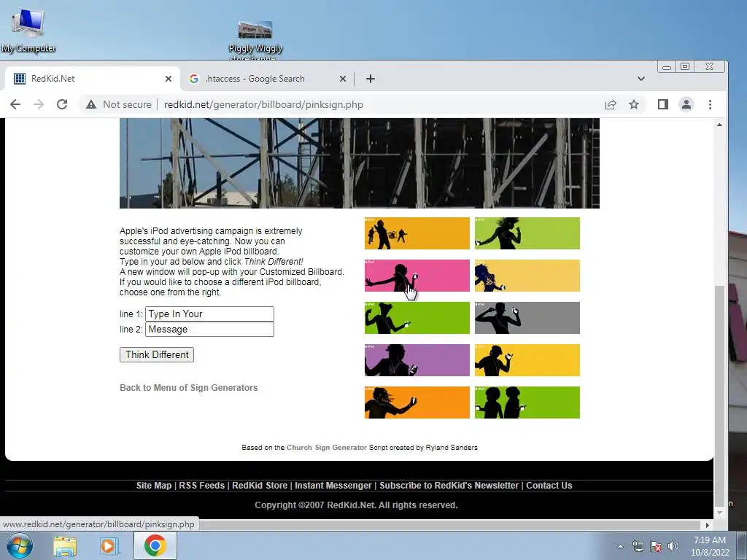Image resolution: width=747 pixels, height=560 pixels.
Task: Select bottom orange dancer billboard
Action: [x=417, y=402]
